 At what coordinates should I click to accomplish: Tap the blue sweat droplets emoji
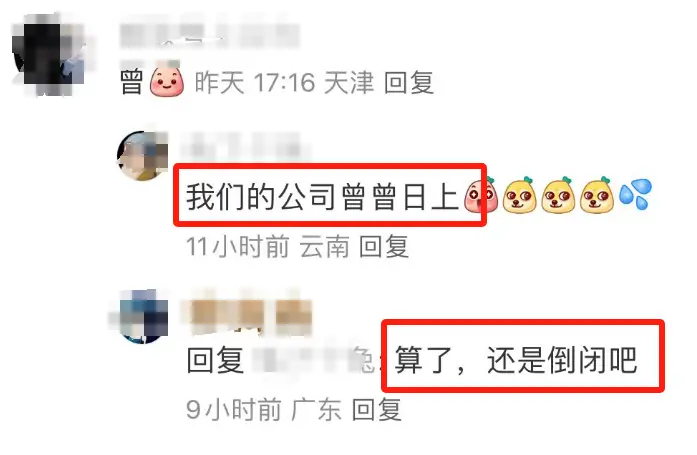tap(635, 194)
